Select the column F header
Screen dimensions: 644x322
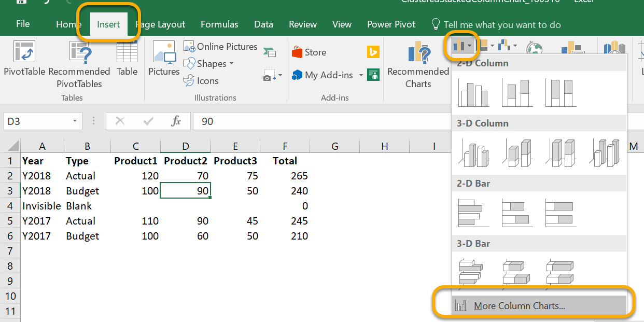(285, 146)
